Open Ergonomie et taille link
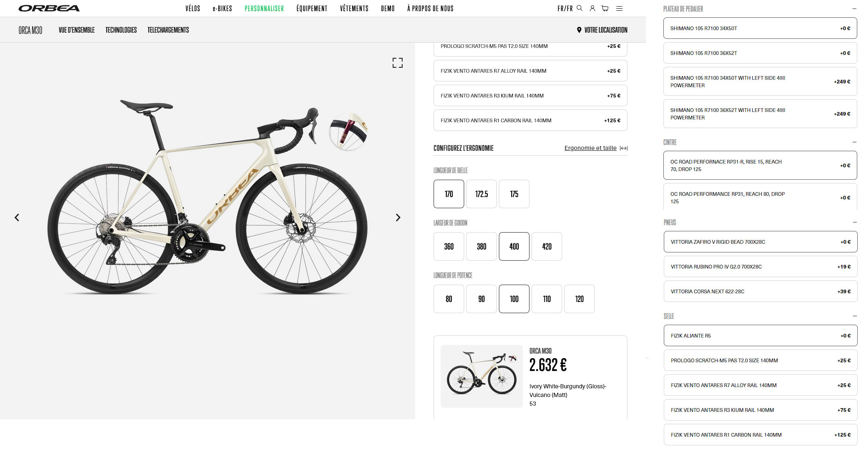 click(x=590, y=148)
